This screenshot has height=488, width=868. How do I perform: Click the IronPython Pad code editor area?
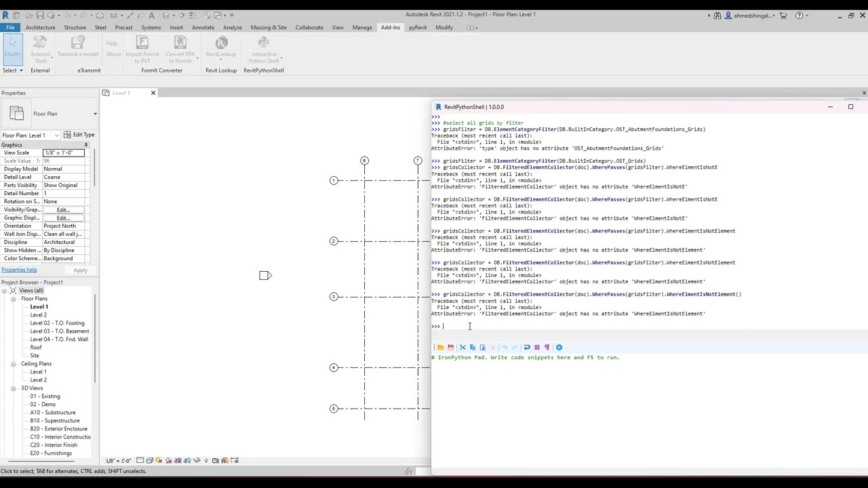(x=648, y=410)
